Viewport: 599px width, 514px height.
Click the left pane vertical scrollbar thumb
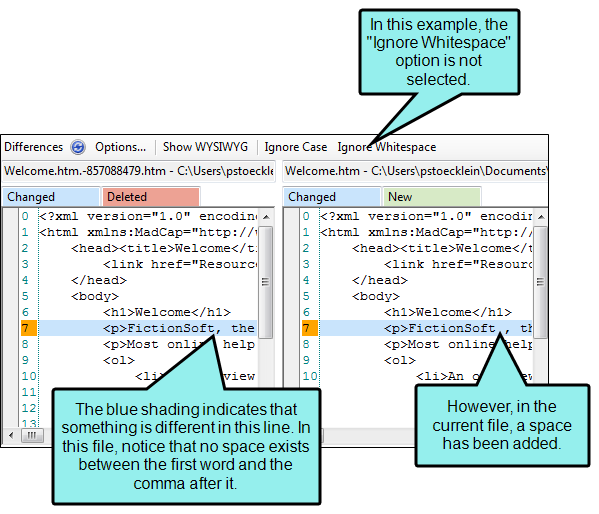(x=266, y=282)
